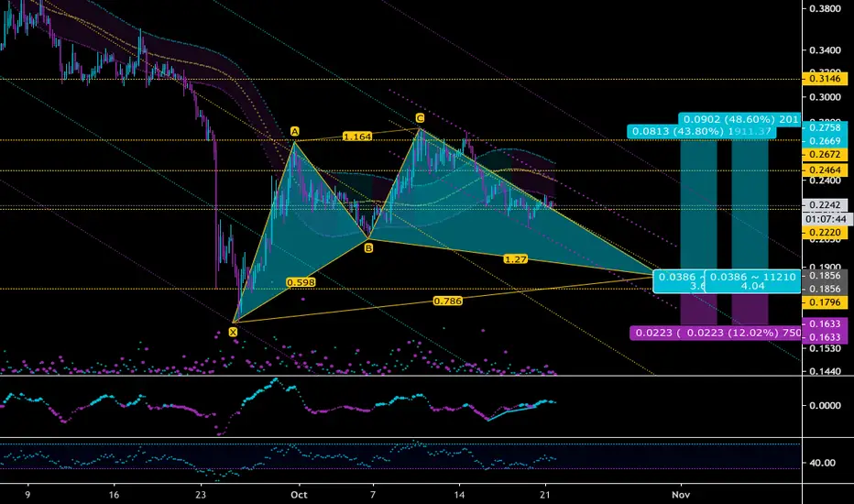Click the 23 date on time axis
Viewport: 854px width, 504px height.
tap(201, 495)
